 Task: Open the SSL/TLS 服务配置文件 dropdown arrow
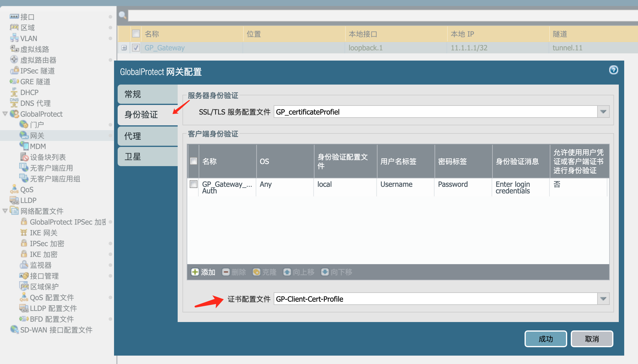point(603,112)
